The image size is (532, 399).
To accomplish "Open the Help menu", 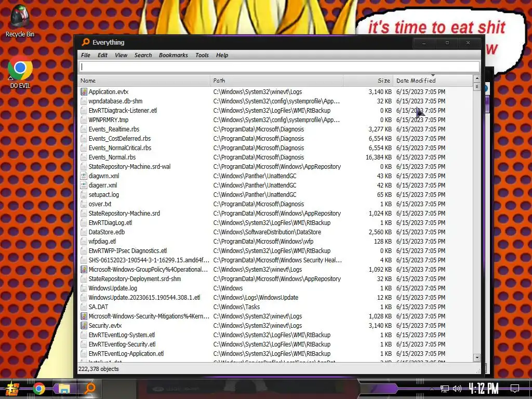I will (222, 55).
